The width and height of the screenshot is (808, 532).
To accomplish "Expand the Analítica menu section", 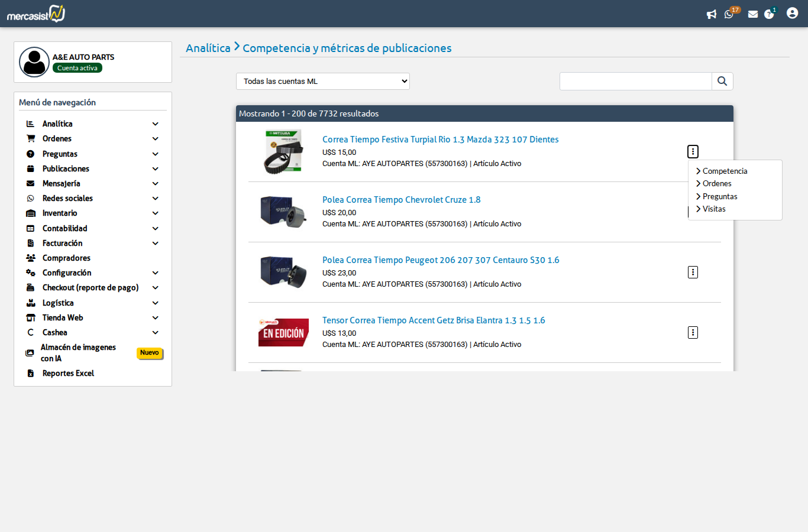I will click(x=92, y=124).
